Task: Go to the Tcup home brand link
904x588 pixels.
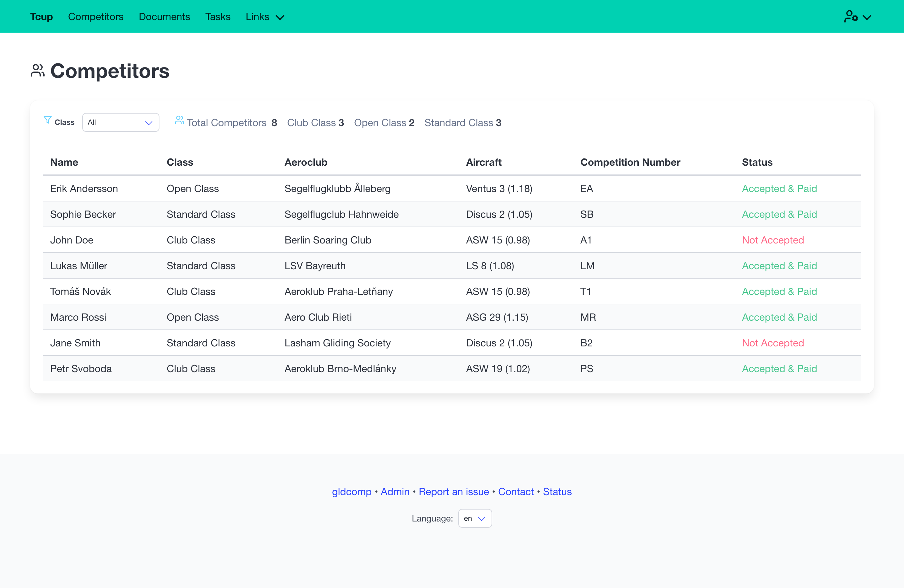Action: (x=41, y=17)
